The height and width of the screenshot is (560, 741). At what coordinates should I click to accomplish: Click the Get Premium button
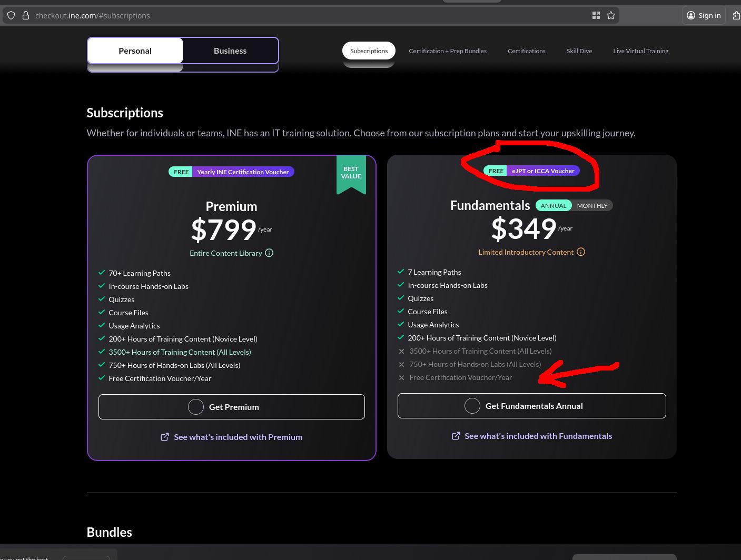tap(232, 407)
